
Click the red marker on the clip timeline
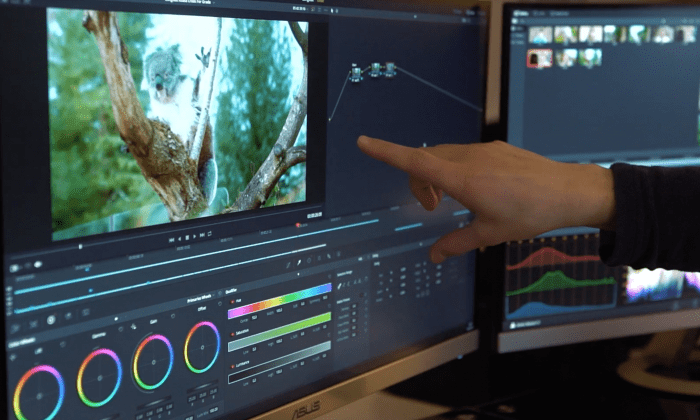click(298, 225)
